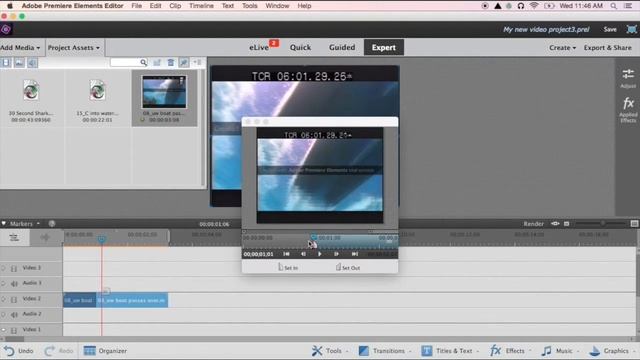
Task: Click Premiere Elements app logo icon
Action: pos(6,29)
